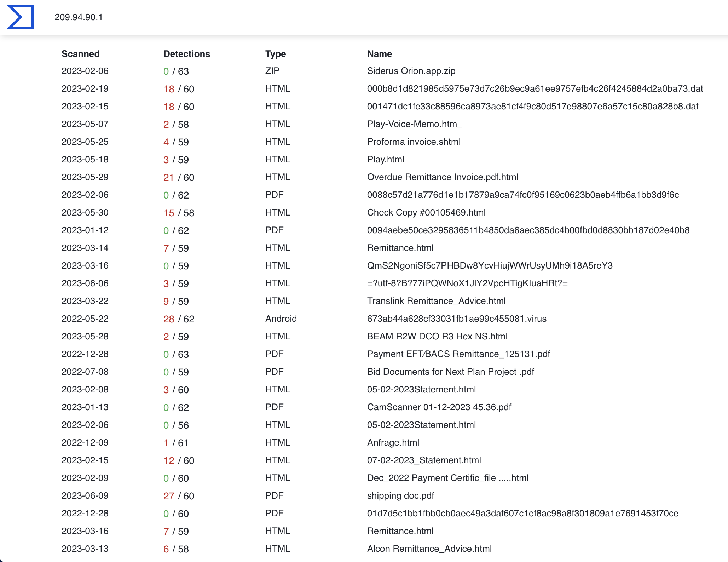Open the Android .virus file entry
728x562 pixels.
[456, 319]
